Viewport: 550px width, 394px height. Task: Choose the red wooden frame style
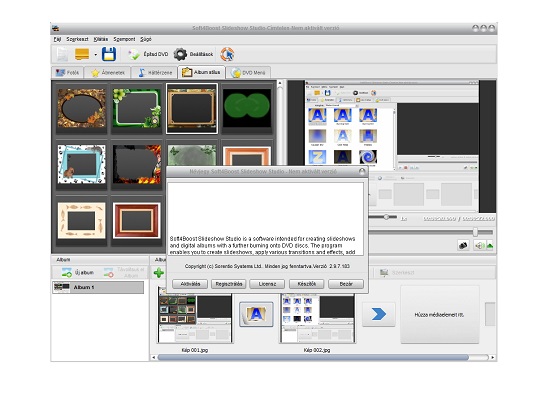click(137, 220)
